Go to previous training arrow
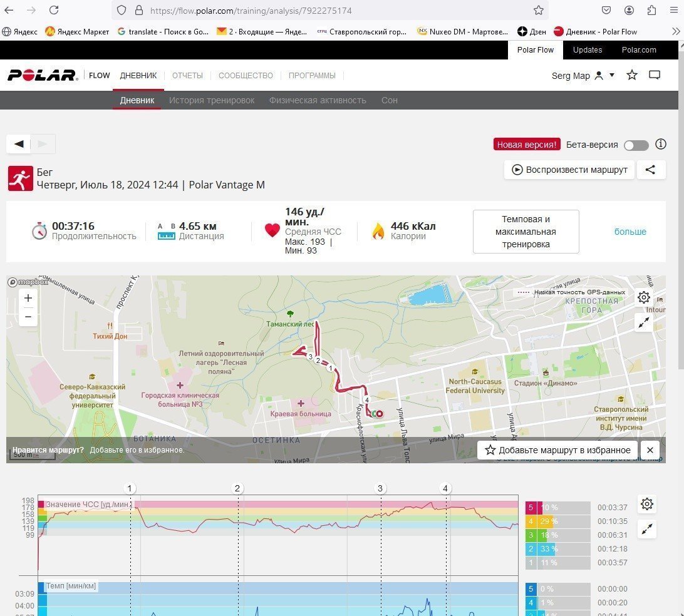Screen dimensions: 684x616 click(19, 144)
